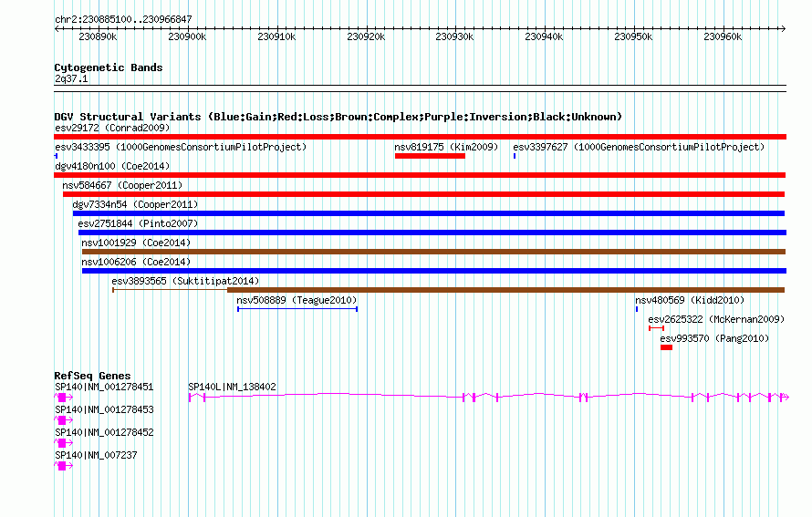The width and height of the screenshot is (812, 517).
Task: Open the esv3433395 variant label
Action: point(181,147)
